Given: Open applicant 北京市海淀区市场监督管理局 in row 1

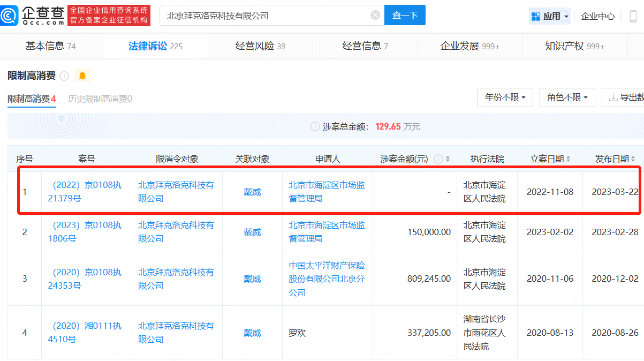Looking at the screenshot, I should (327, 192).
